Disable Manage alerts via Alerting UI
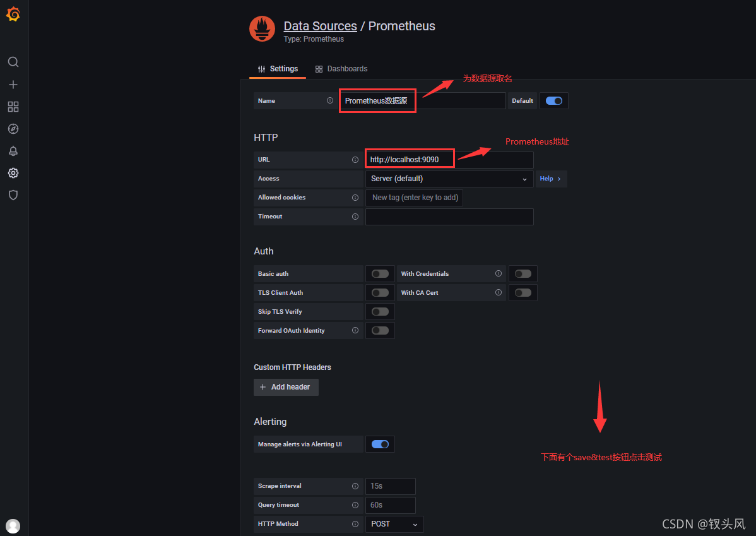Screen dimensions: 756x536 tap(380, 444)
